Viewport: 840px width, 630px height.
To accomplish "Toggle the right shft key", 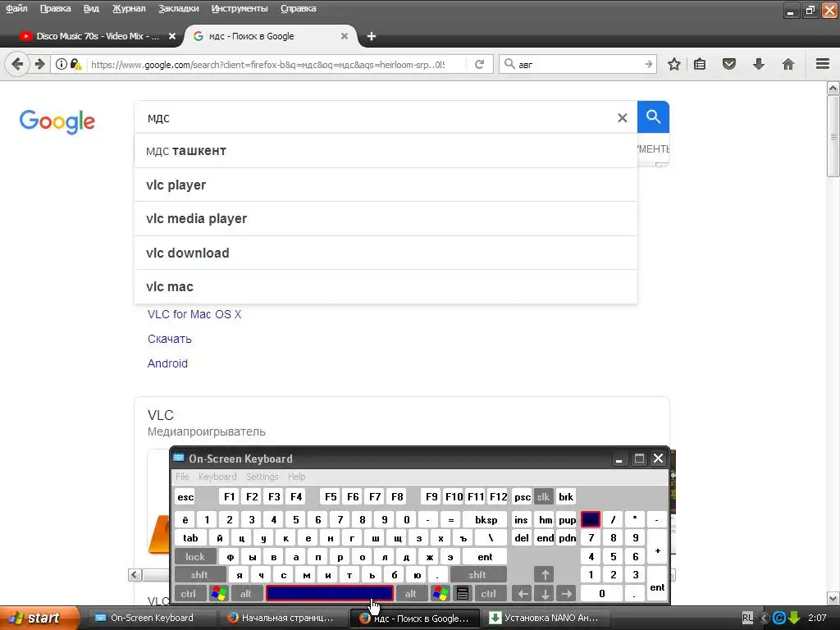I will click(478, 575).
